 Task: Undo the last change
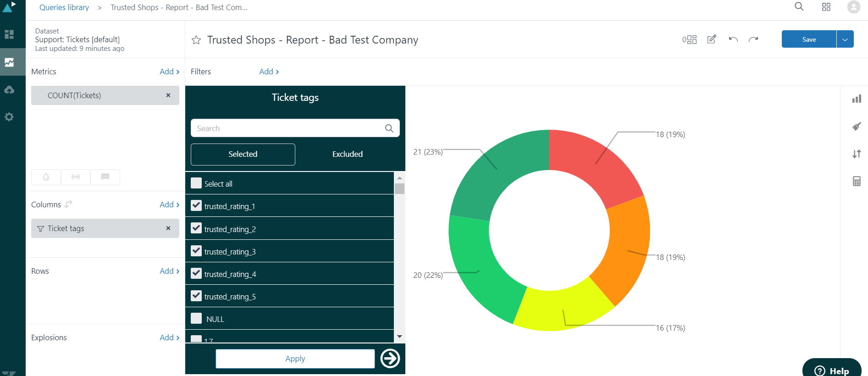tap(733, 39)
